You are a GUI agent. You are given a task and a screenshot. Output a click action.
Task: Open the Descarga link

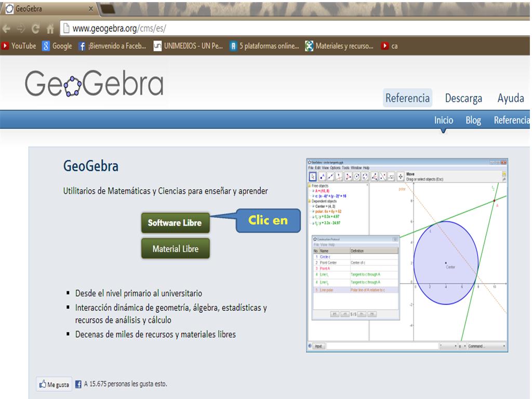pyautogui.click(x=463, y=98)
